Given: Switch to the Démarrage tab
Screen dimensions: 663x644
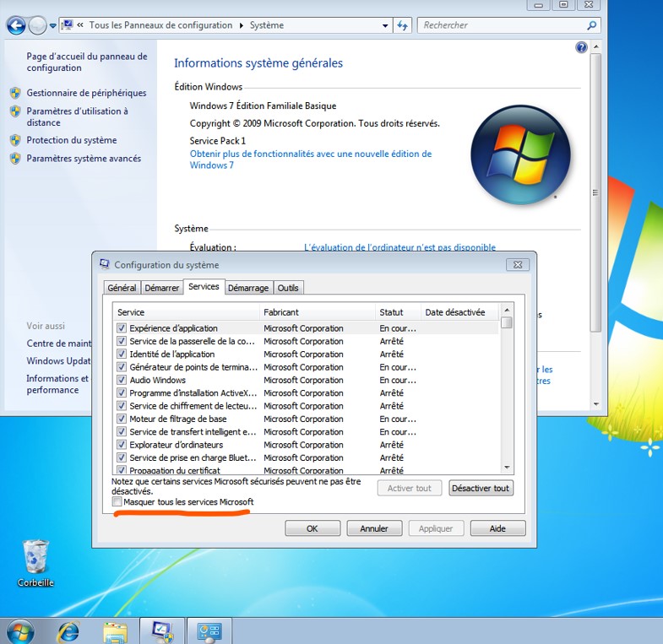Looking at the screenshot, I should tap(248, 288).
